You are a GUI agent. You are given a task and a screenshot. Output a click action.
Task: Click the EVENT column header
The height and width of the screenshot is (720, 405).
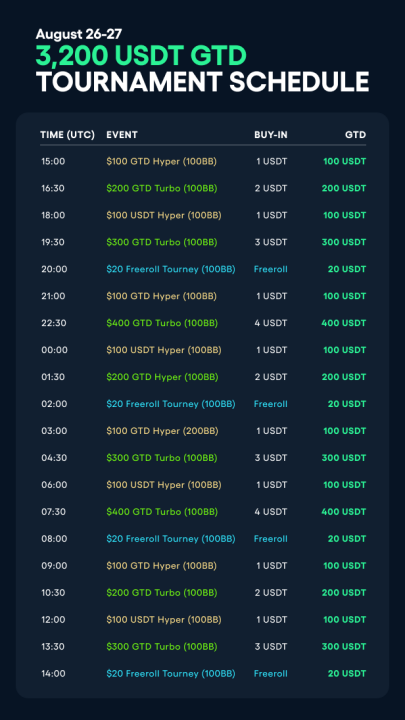(122, 135)
